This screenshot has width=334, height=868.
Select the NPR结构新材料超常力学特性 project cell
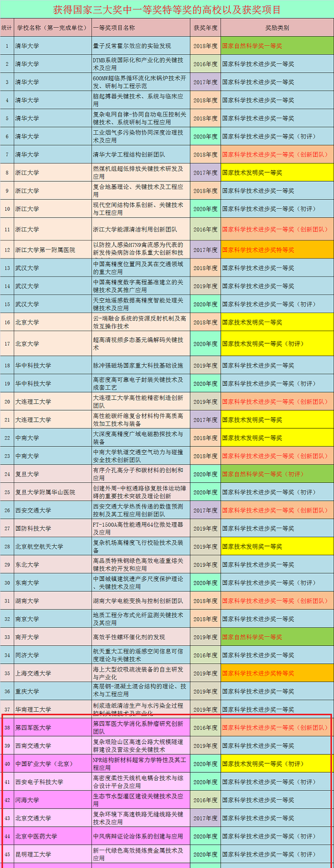coord(141,764)
